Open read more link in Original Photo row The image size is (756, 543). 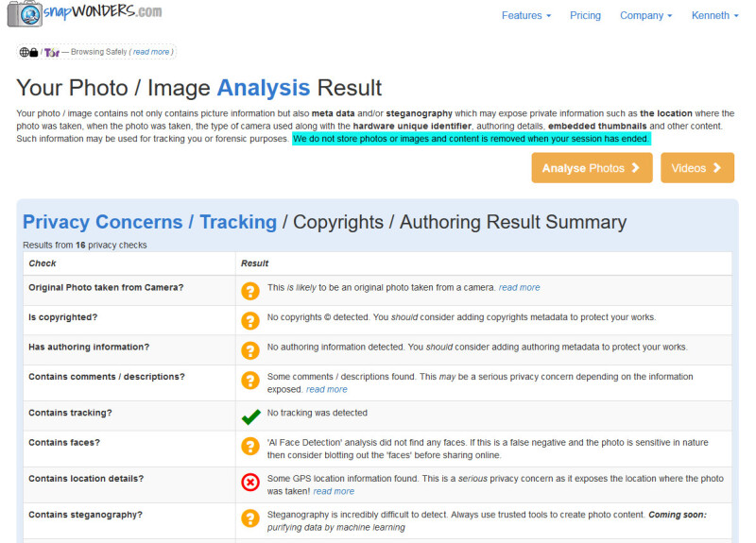tap(519, 288)
